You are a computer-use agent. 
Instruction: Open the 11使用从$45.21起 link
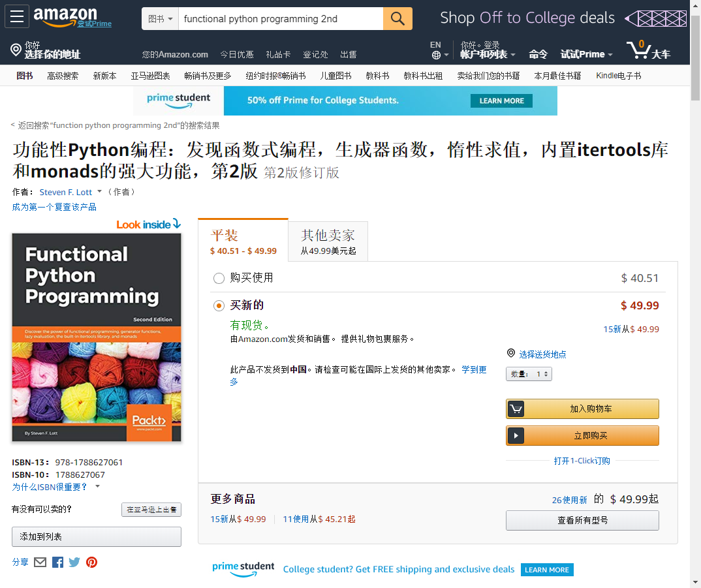click(x=319, y=519)
